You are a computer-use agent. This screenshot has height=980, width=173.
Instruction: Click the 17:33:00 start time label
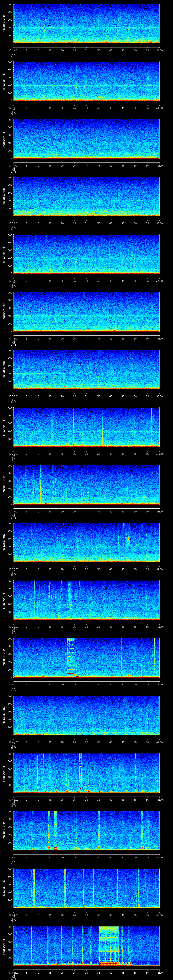click(x=13, y=281)
